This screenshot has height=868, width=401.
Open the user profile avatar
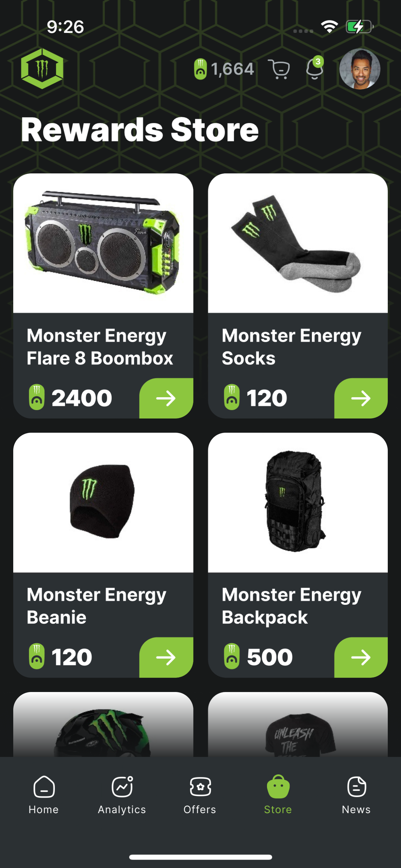[x=360, y=69]
